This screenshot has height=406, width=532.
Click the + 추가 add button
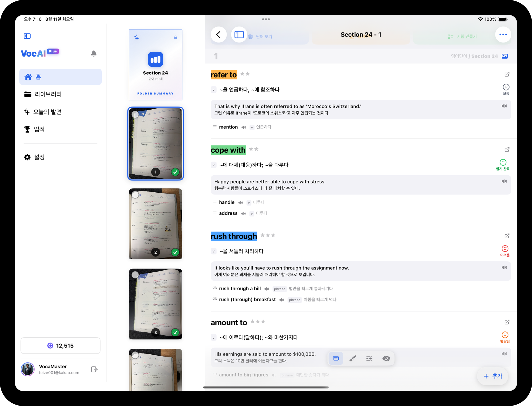pos(493,376)
